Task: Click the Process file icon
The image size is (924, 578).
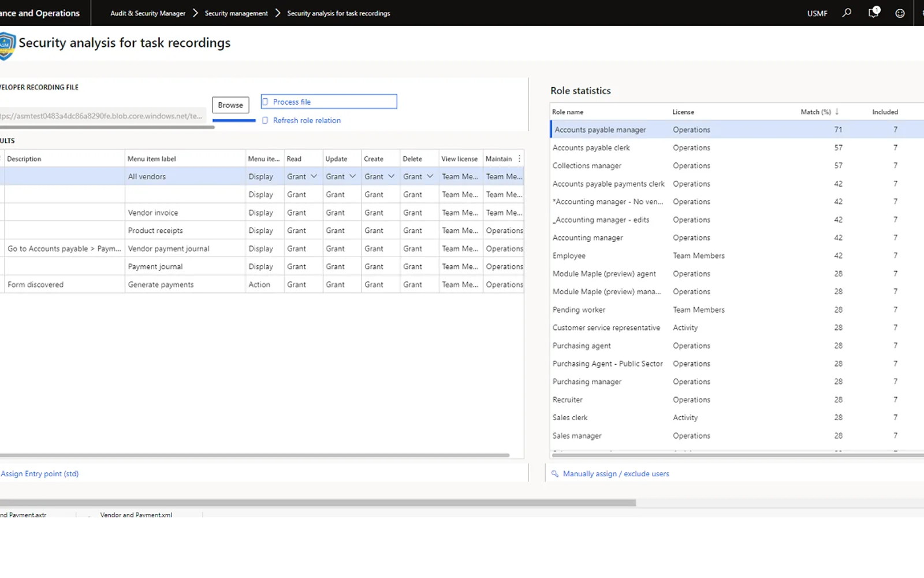Action: [266, 102]
